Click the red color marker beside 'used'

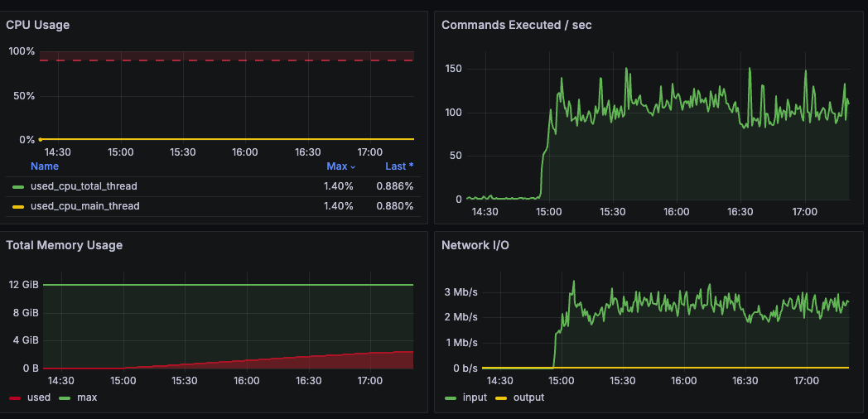(15, 397)
